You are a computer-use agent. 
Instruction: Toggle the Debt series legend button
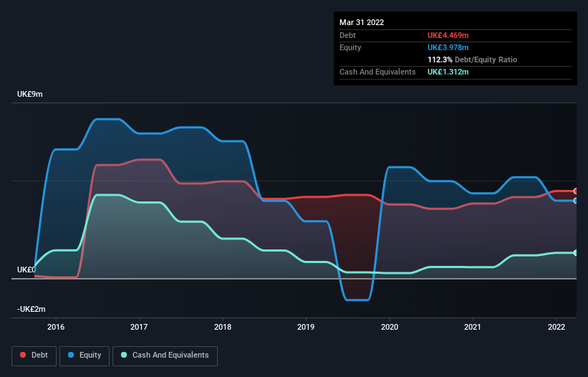pos(34,355)
